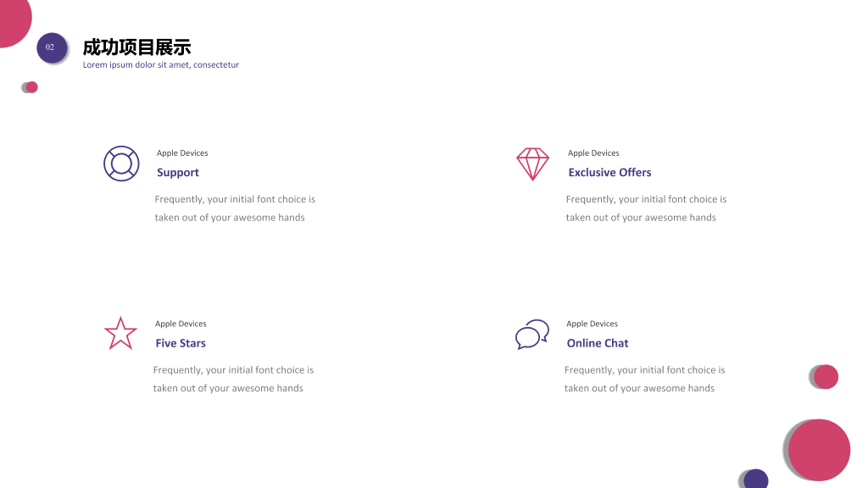Click the large pink circle at bottom right
Viewport: 868px width, 488px height.
pyautogui.click(x=819, y=450)
